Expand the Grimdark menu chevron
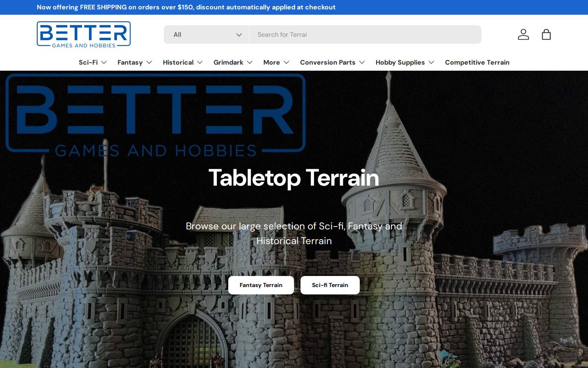This screenshot has width=588, height=368. (x=249, y=63)
